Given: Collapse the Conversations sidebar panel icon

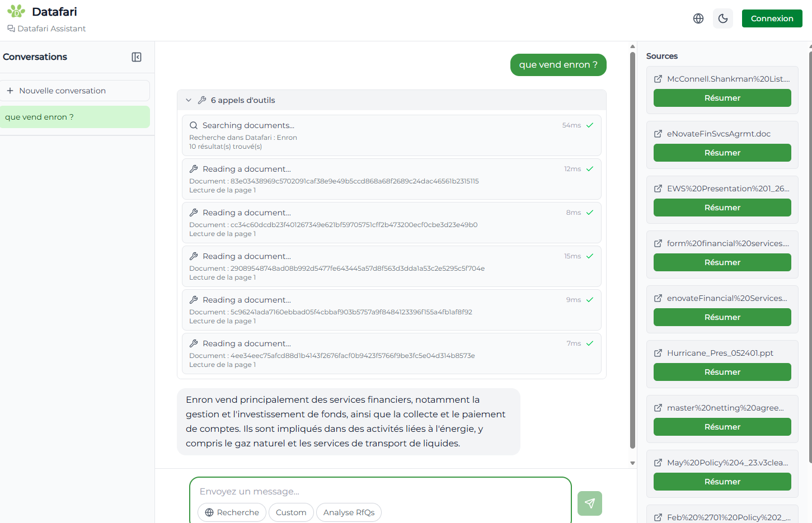Looking at the screenshot, I should 137,57.
